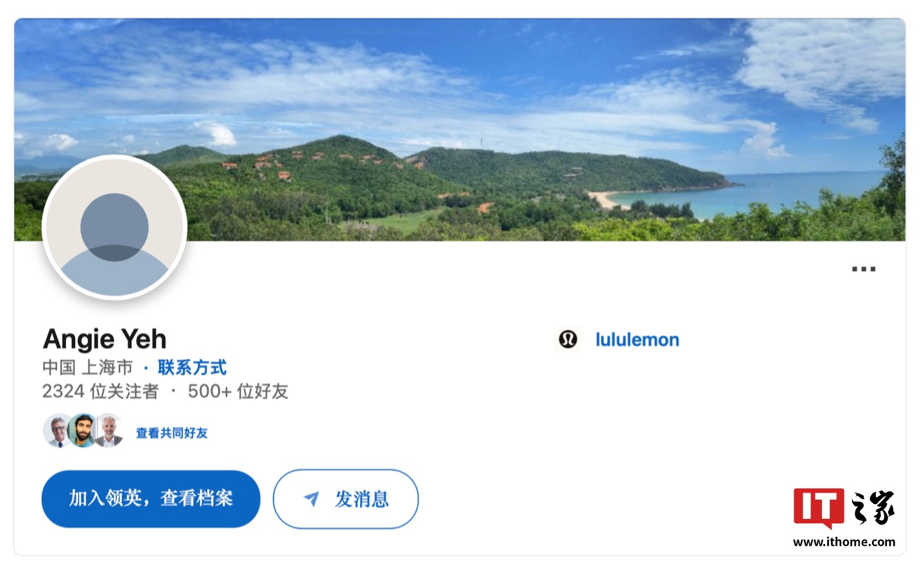Click the default profile avatar placeholder
The width and height of the screenshot is (924, 567).
pos(114,228)
